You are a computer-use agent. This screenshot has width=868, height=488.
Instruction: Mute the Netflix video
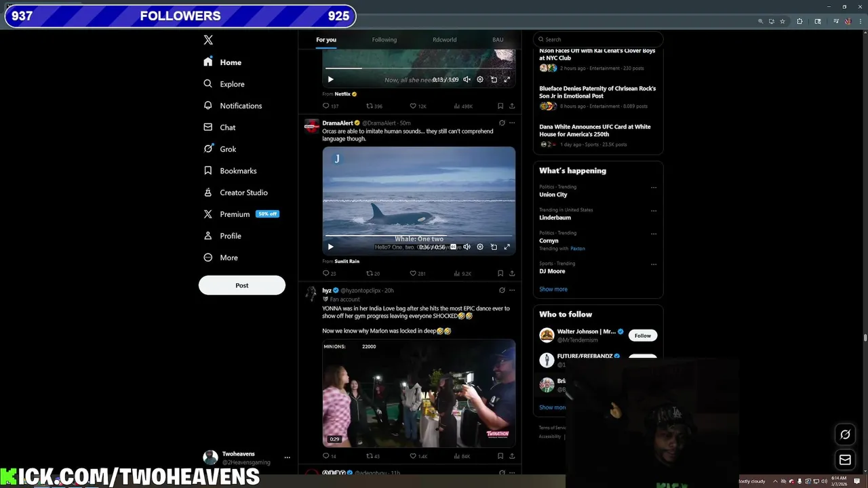tap(467, 79)
